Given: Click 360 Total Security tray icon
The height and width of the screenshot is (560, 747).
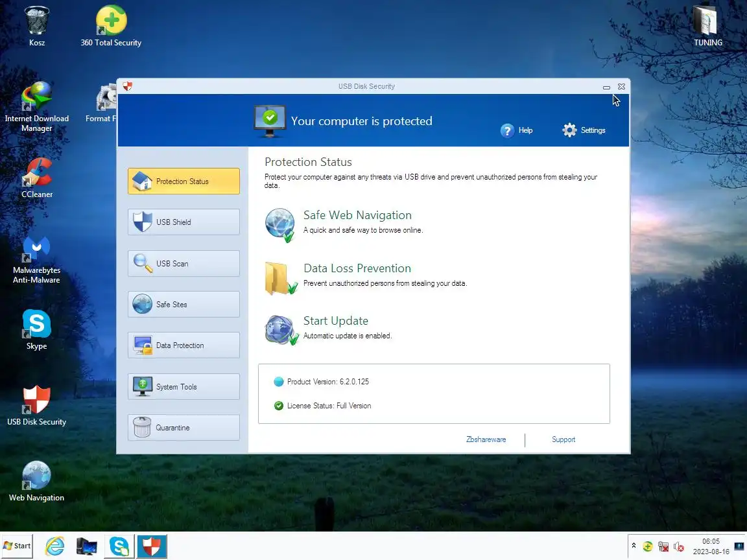Looking at the screenshot, I should click(647, 546).
